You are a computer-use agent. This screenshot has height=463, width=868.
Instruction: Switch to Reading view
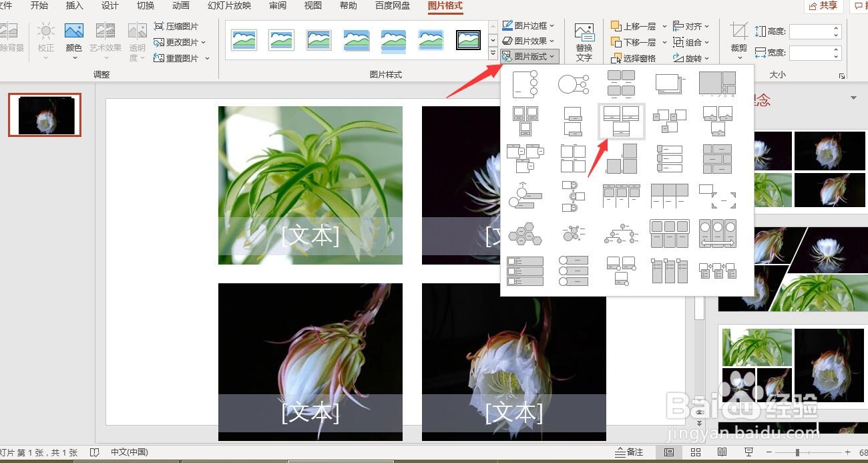(x=722, y=452)
